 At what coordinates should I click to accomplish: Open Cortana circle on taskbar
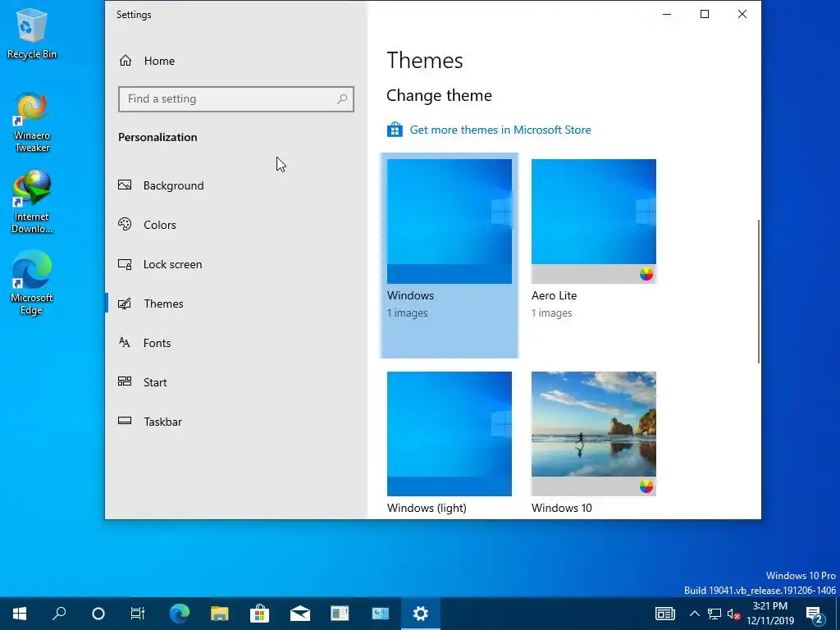98,614
